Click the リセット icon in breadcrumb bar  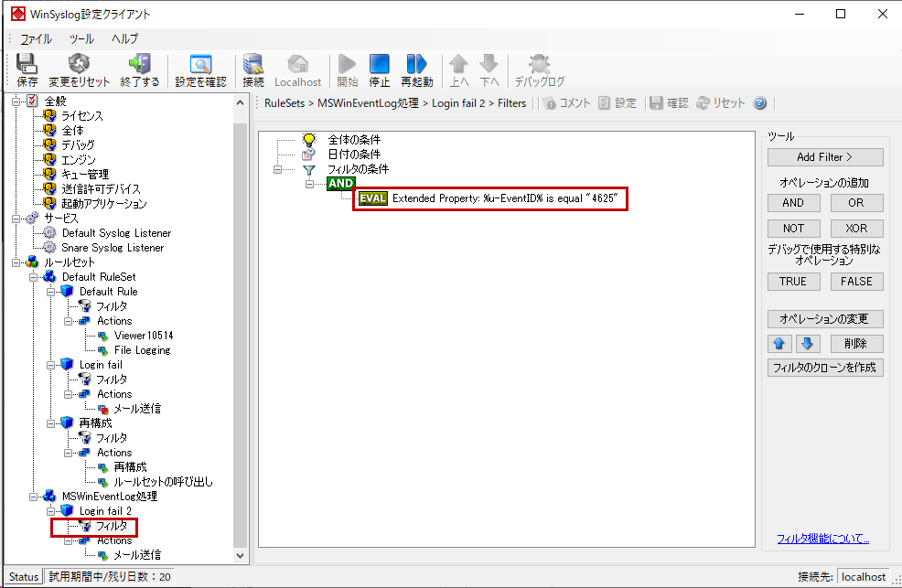703,103
